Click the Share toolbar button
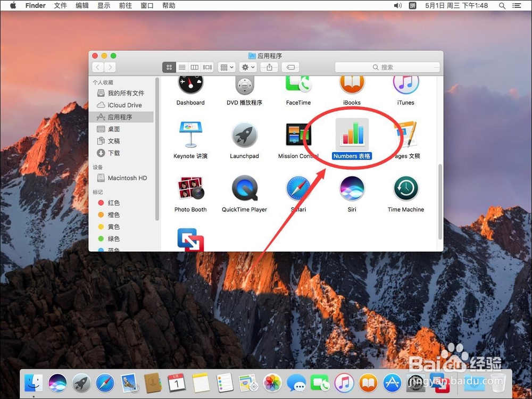Viewport: 532px width, 399px height. click(x=269, y=67)
